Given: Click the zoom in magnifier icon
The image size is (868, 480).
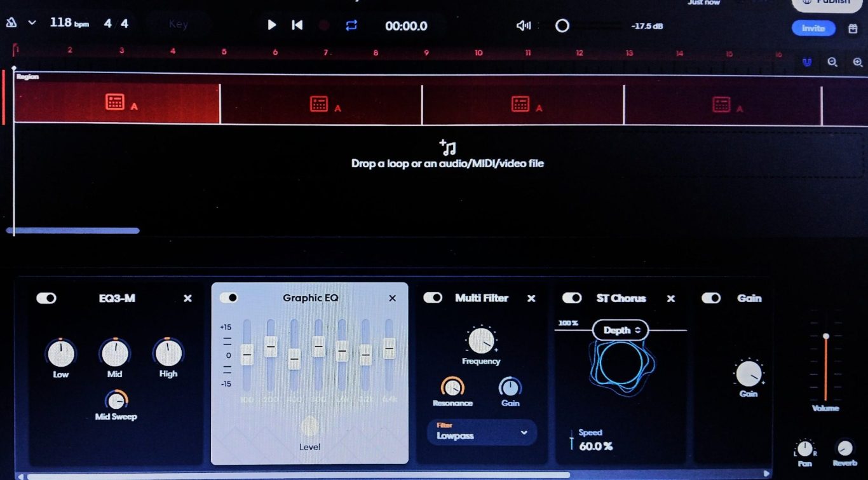Looking at the screenshot, I should point(857,62).
